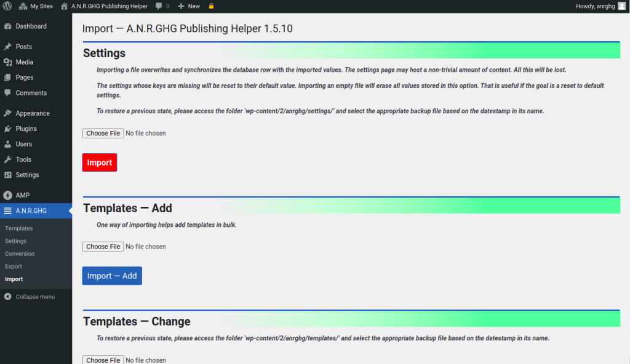Open the Tools menu

pos(36,159)
